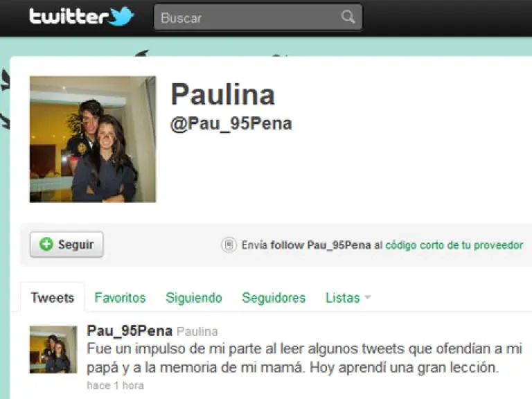Switch to the Favoritos tab
Image resolution: width=532 pixels, height=399 pixels.
pos(120,298)
